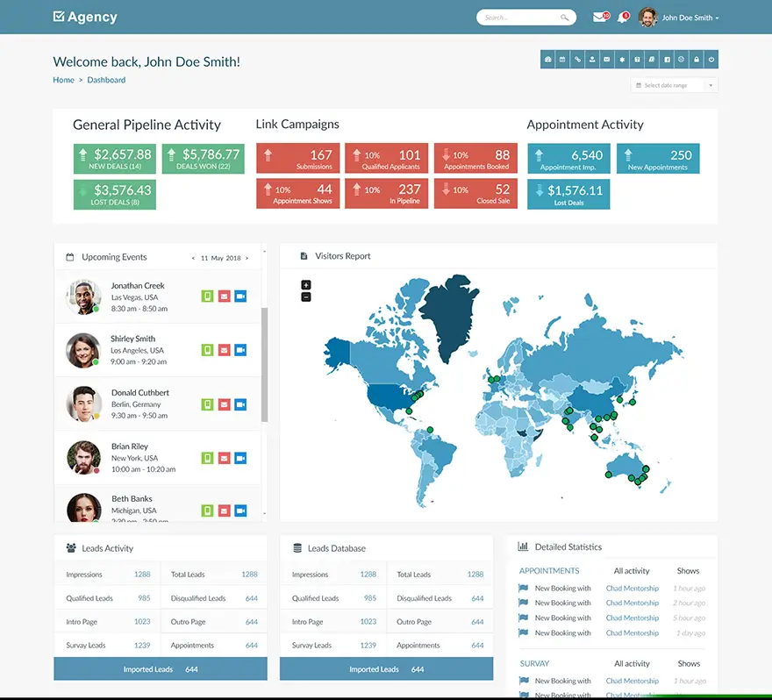Open the mail envelope icon in header
This screenshot has height=700, width=772.
(x=600, y=18)
